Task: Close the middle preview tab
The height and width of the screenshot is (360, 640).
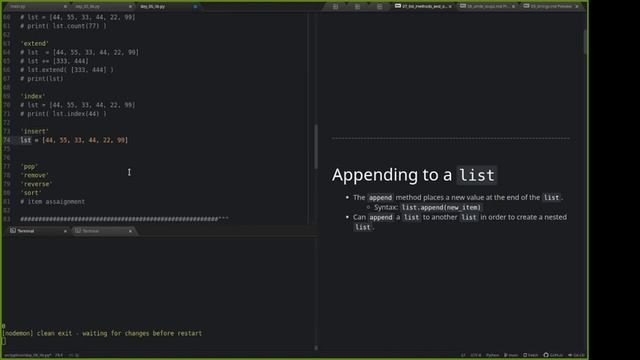Action: [513, 7]
